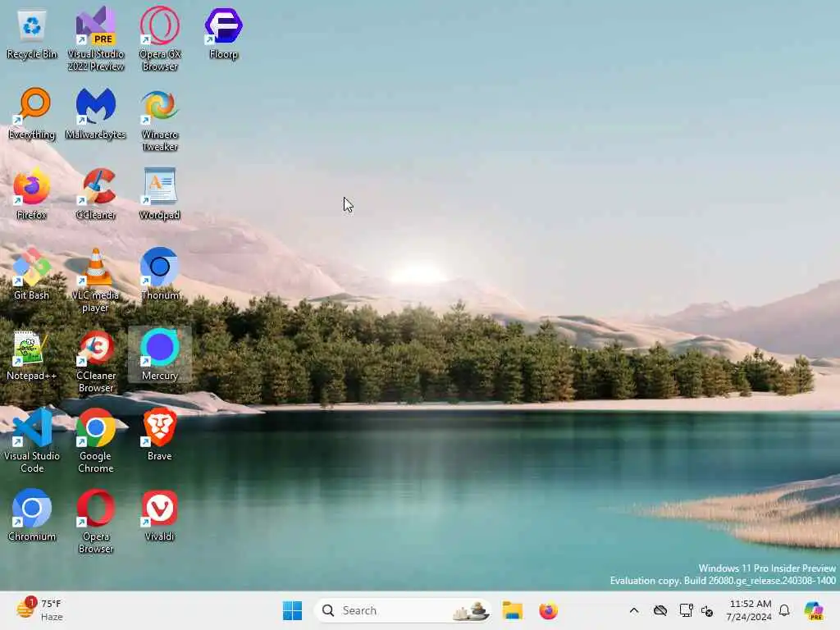The height and width of the screenshot is (630, 840).
Task: Open the 75°F Haze weather widget
Action: pyautogui.click(x=40, y=610)
